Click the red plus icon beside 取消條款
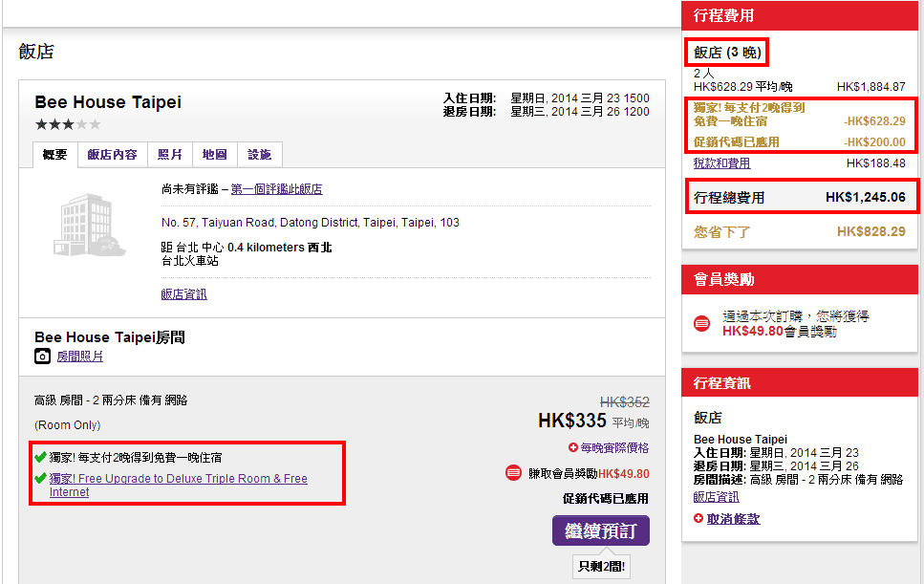This screenshot has width=924, height=584. (698, 518)
